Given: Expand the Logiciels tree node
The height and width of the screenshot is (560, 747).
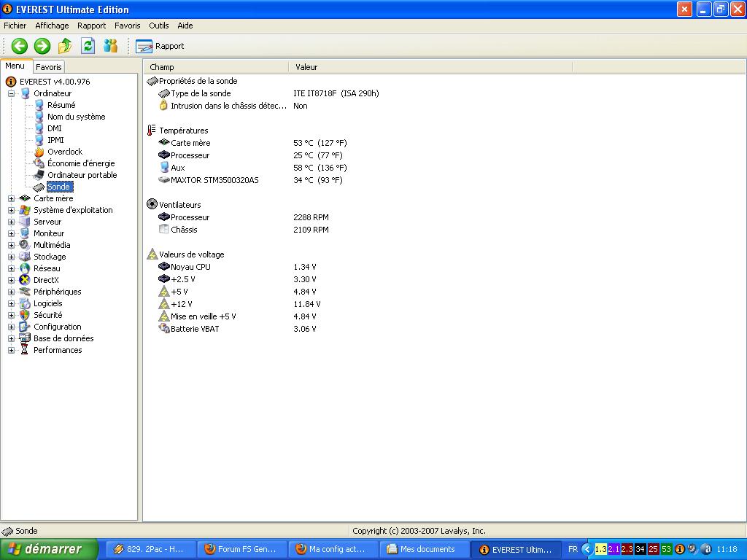Looking at the screenshot, I should point(12,304).
